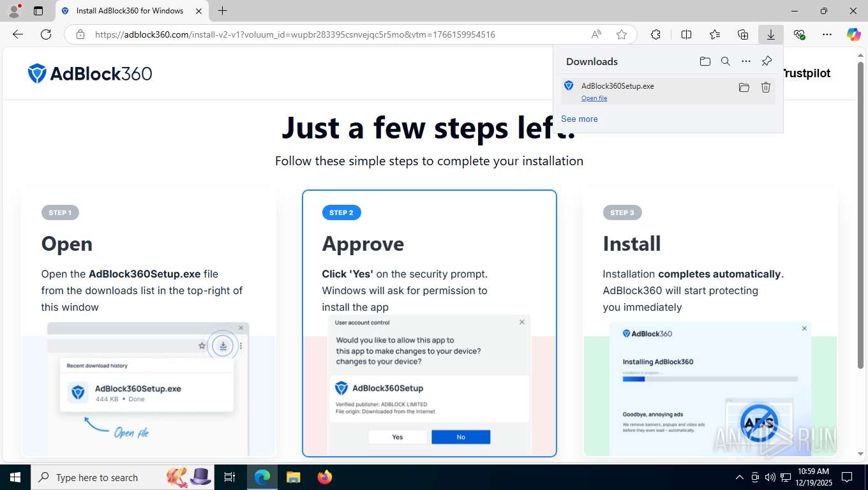Click the Trustpilot label
Image resolution: width=868 pixels, height=490 pixels.
click(807, 73)
